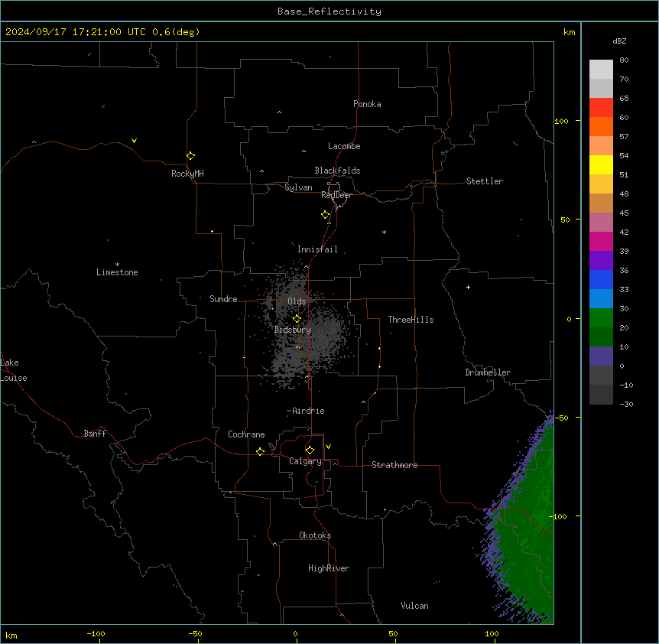Click the Drumheller label
The width and height of the screenshot is (659, 644).
coord(488,372)
